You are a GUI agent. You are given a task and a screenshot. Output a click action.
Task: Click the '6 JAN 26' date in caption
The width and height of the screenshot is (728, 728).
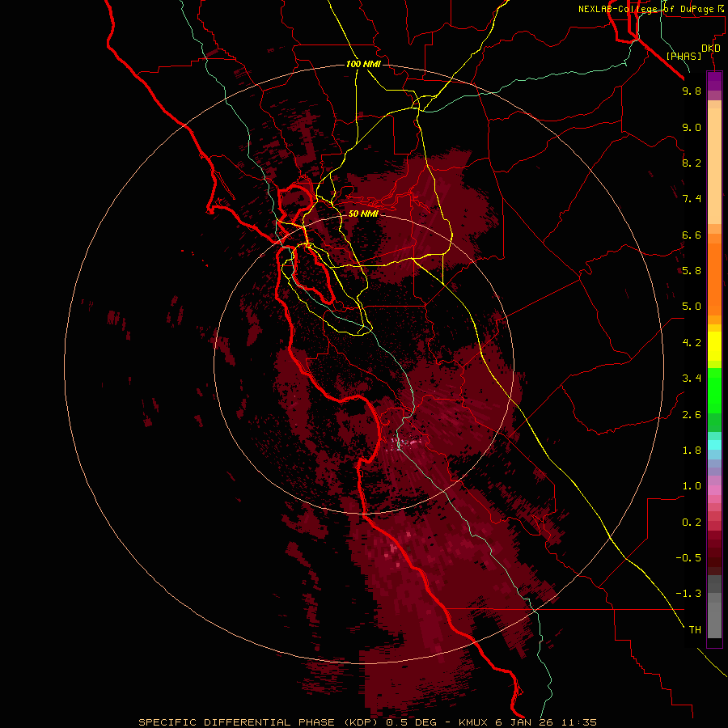point(523,722)
